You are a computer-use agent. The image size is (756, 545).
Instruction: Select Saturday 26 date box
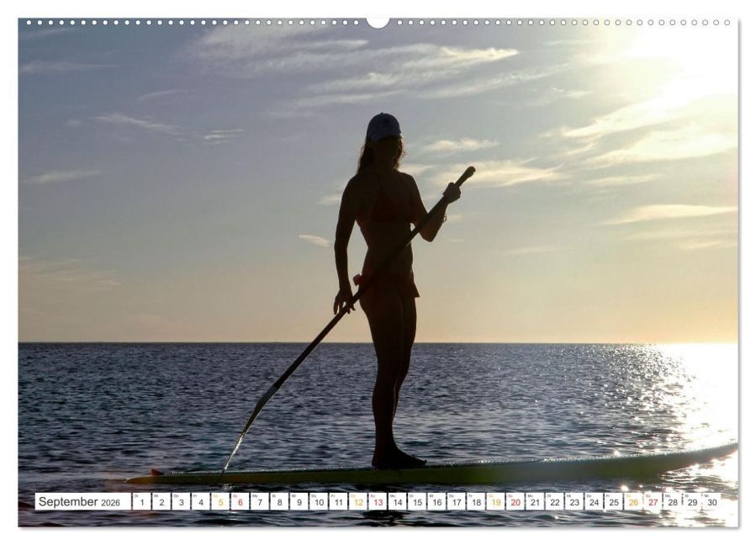(633, 501)
